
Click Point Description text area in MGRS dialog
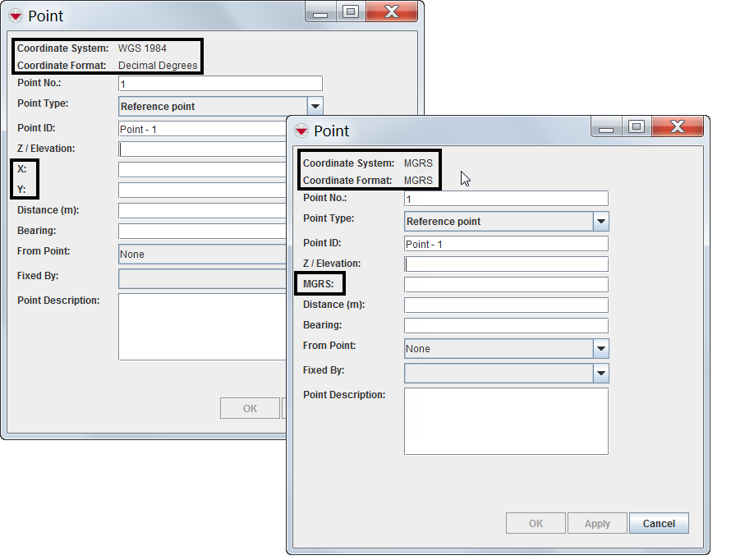505,420
